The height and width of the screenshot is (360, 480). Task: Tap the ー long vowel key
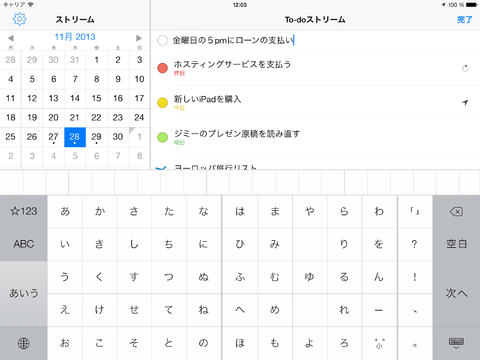click(x=379, y=310)
